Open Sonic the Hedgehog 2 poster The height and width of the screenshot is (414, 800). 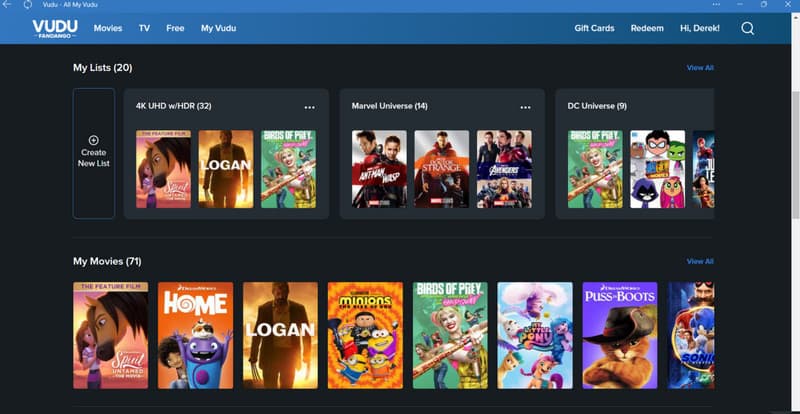[x=691, y=335]
